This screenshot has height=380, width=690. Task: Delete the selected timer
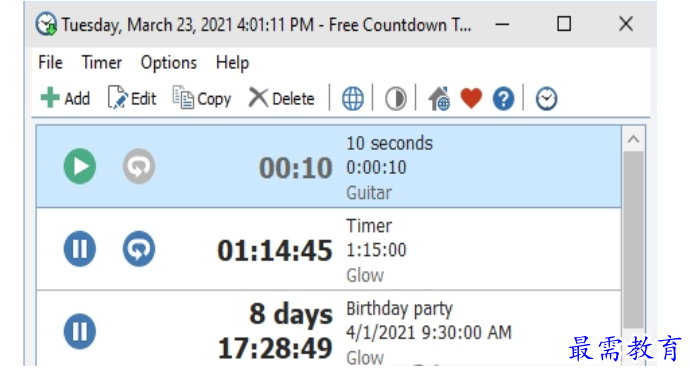[x=282, y=98]
